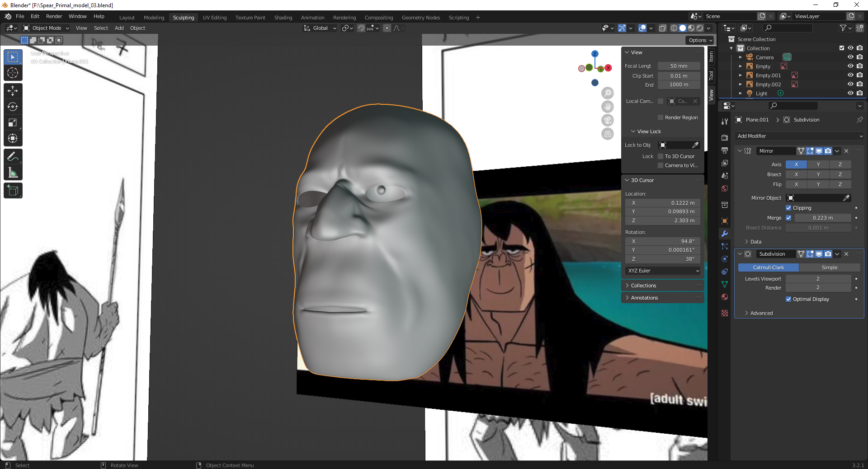Enable Lock To 3D Cursor checkbox
The image size is (868, 469).
pyautogui.click(x=660, y=156)
